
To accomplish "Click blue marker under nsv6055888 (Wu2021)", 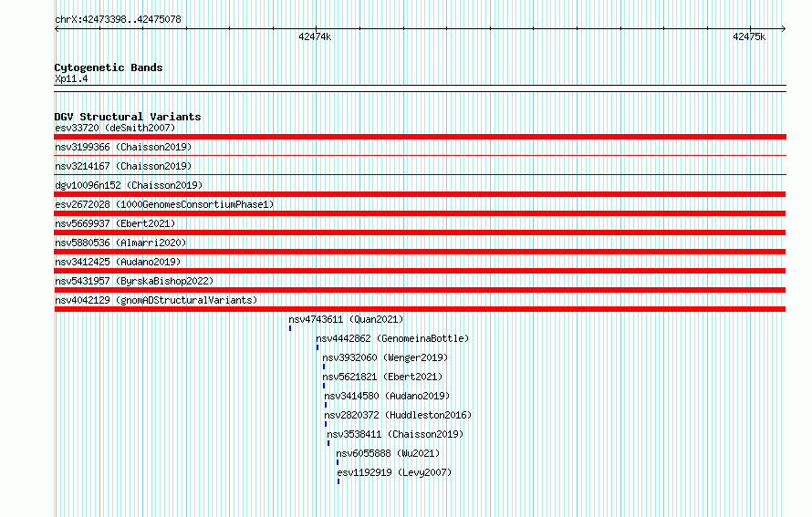I will click(338, 462).
